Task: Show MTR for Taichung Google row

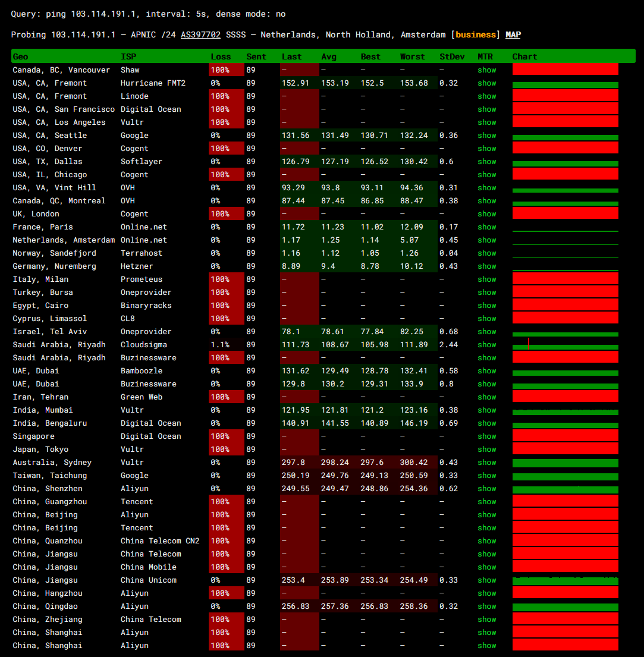Action: (486, 475)
